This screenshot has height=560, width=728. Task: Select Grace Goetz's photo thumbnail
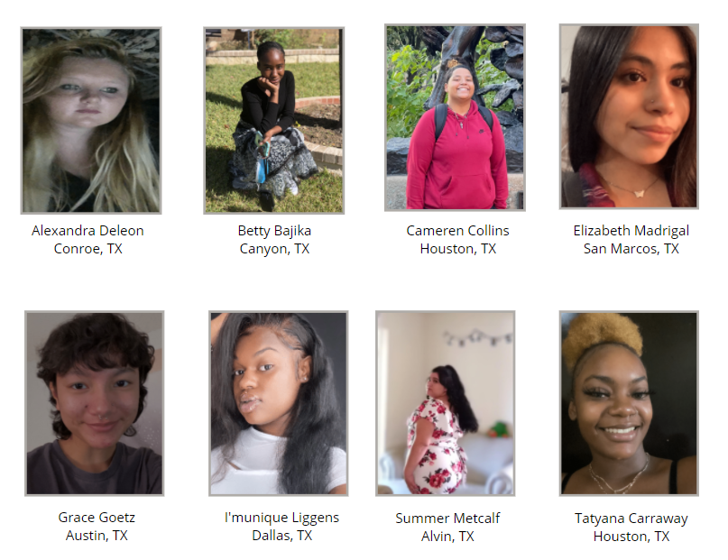click(x=94, y=403)
